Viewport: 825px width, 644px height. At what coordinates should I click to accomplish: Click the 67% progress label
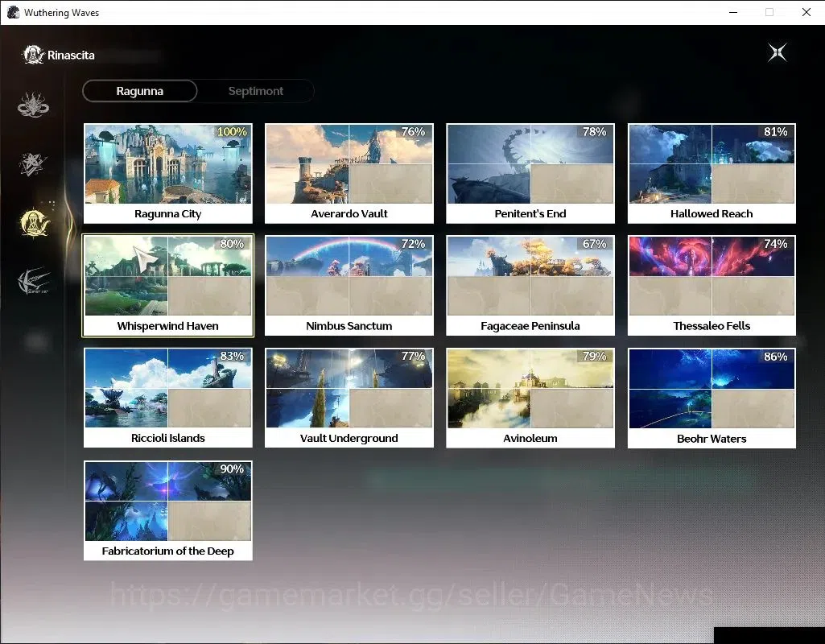(595, 244)
